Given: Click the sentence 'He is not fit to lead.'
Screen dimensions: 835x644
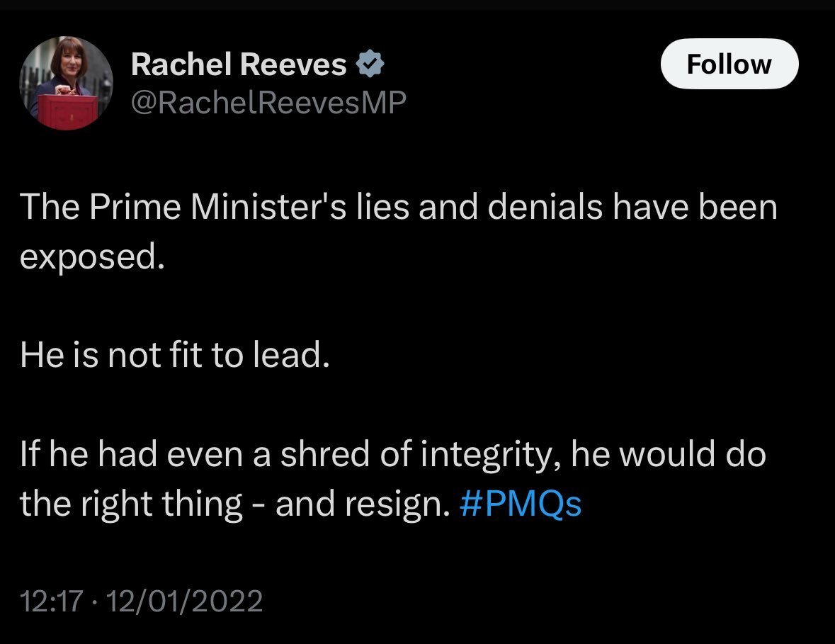Looking at the screenshot, I should click(175, 354).
